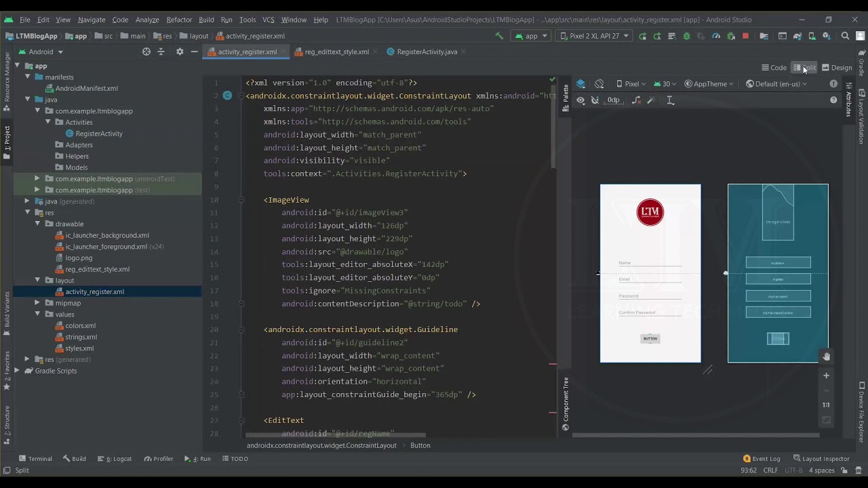Screen dimensions: 868x488
Task: Click the design warnings exclamation icon
Action: (x=833, y=84)
